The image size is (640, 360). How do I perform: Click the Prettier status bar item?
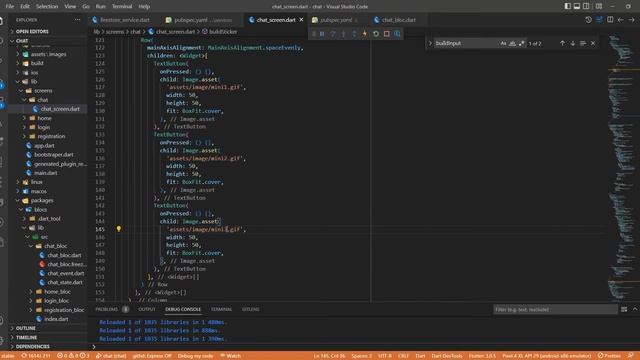609,356
